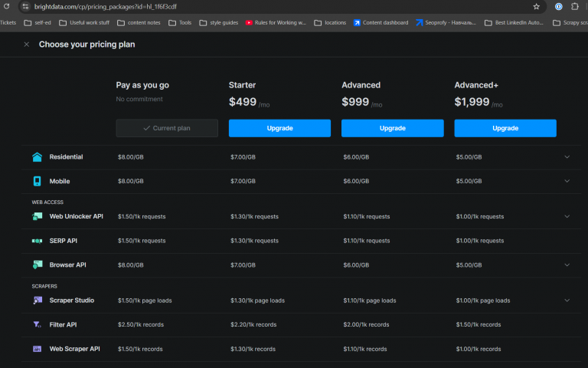The width and height of the screenshot is (588, 368).
Task: Expand the Mobile pricing row
Action: [x=567, y=181]
